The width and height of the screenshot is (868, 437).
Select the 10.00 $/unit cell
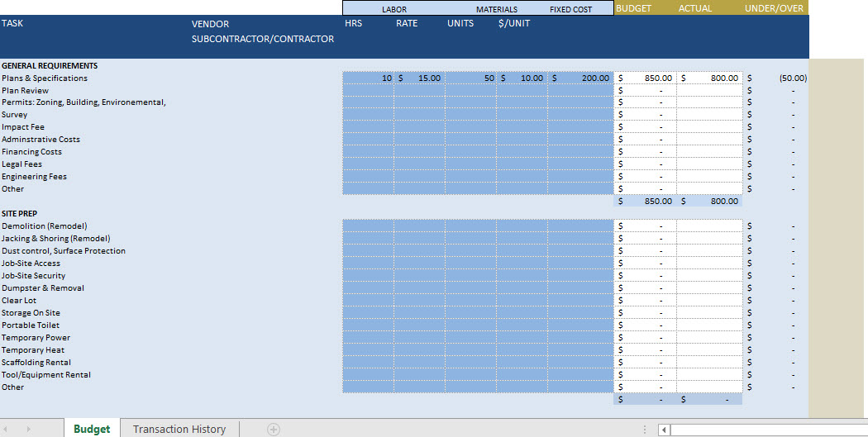522,78
